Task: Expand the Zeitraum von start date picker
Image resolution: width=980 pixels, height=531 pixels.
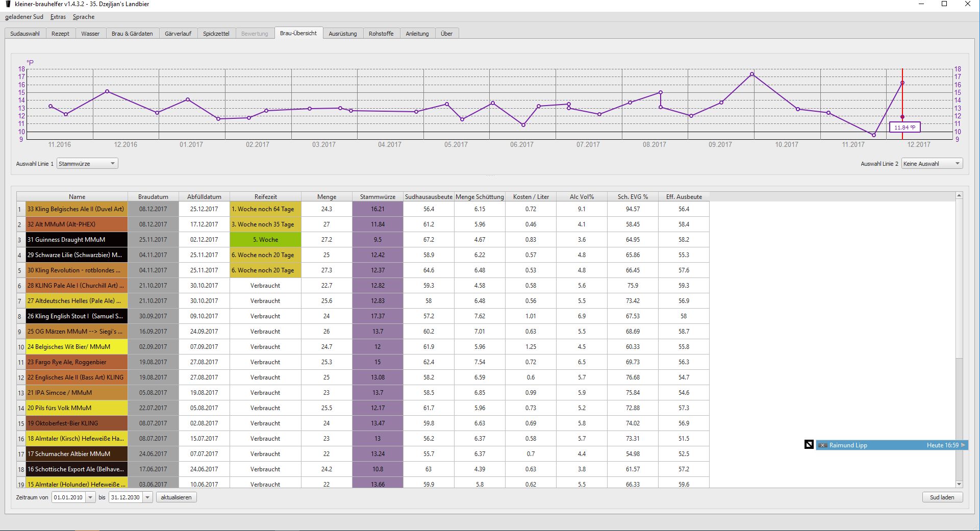Action: coord(90,497)
